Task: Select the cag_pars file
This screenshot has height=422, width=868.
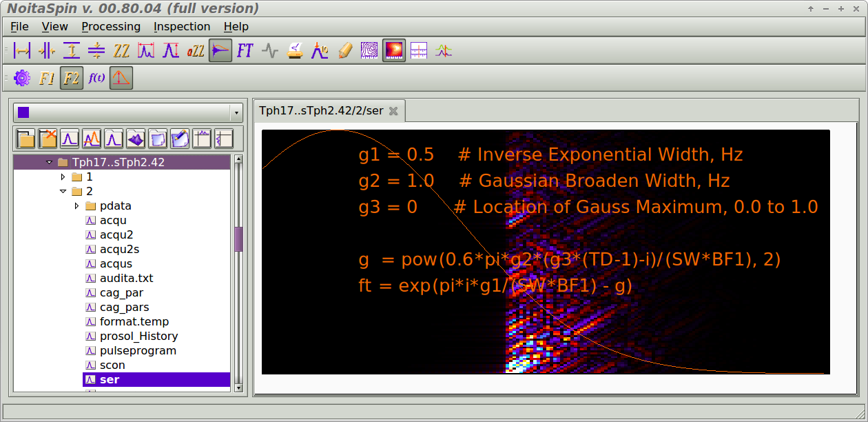Action: 124,308
